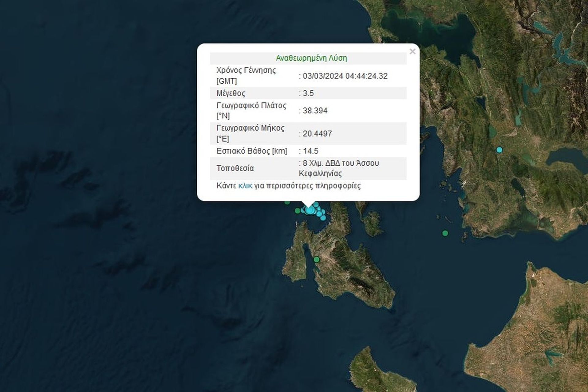The height and width of the screenshot is (392, 588).
Task: Select the topmost cyan marker right of popup tip
Action: click(x=316, y=204)
